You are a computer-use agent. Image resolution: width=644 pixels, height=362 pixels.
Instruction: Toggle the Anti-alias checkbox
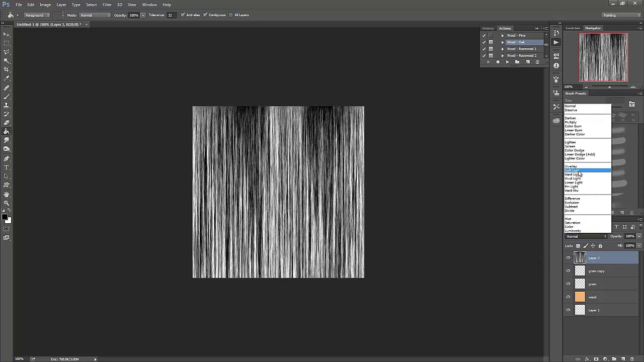click(x=183, y=15)
